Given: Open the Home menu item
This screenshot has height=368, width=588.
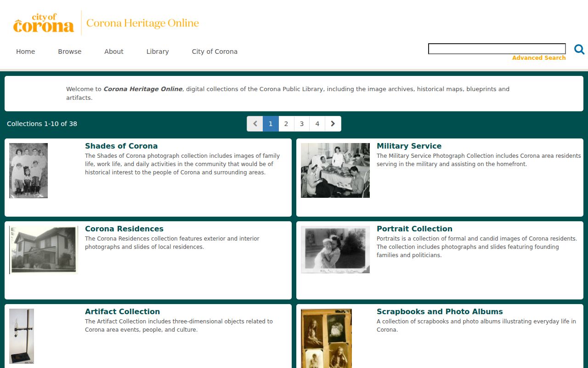Looking at the screenshot, I should pos(26,52).
